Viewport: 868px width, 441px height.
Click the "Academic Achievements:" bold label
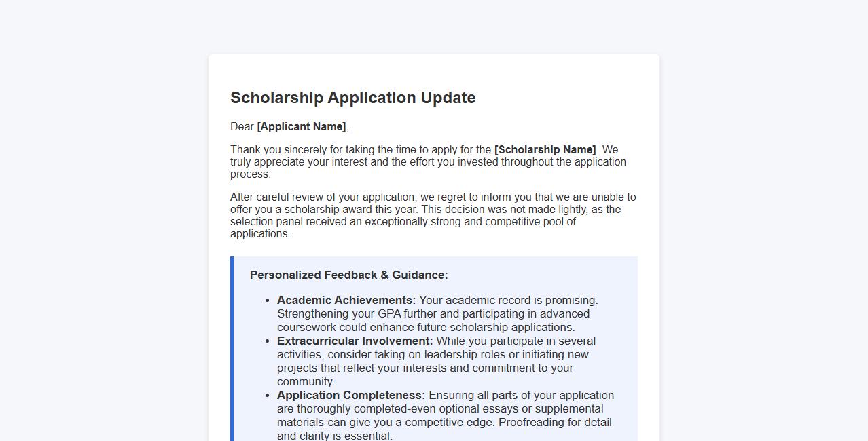click(x=346, y=301)
